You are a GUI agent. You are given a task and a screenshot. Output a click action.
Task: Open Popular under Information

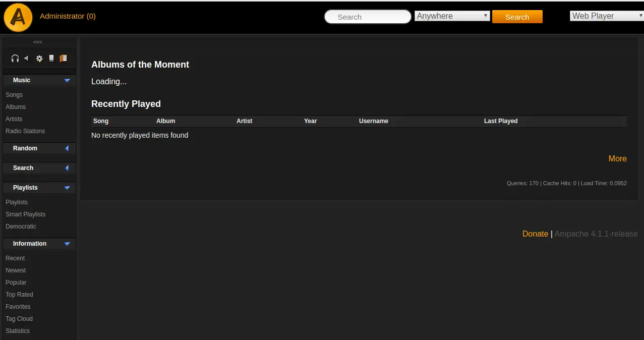coord(16,282)
